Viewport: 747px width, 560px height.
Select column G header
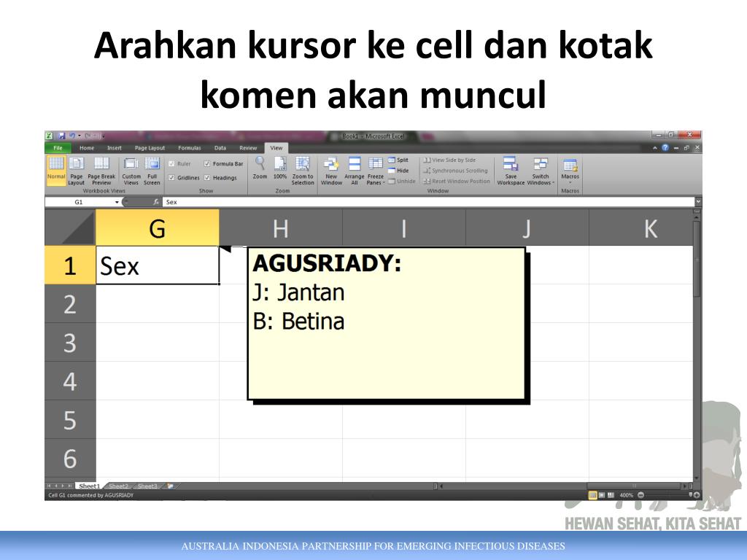click(158, 227)
